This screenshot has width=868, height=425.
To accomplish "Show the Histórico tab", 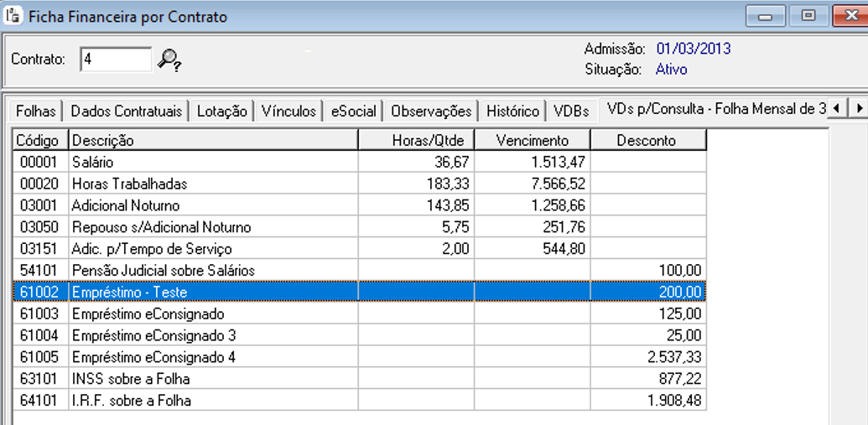I will (512, 111).
